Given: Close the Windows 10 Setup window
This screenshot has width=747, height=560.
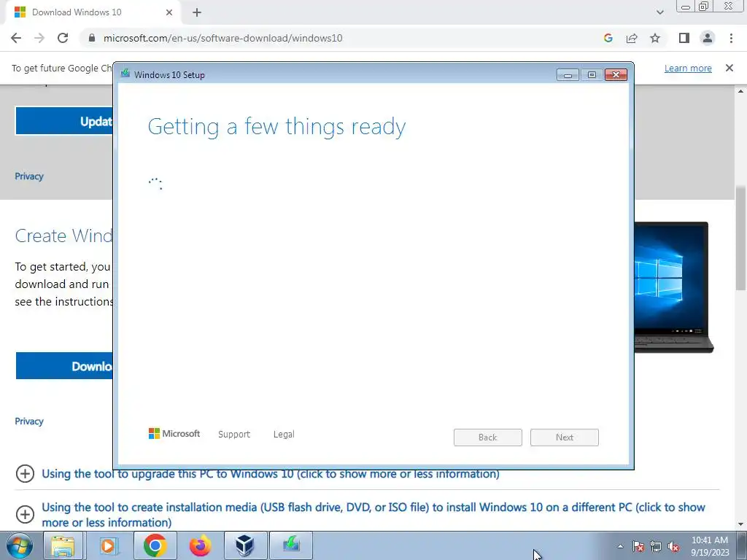Looking at the screenshot, I should point(616,75).
